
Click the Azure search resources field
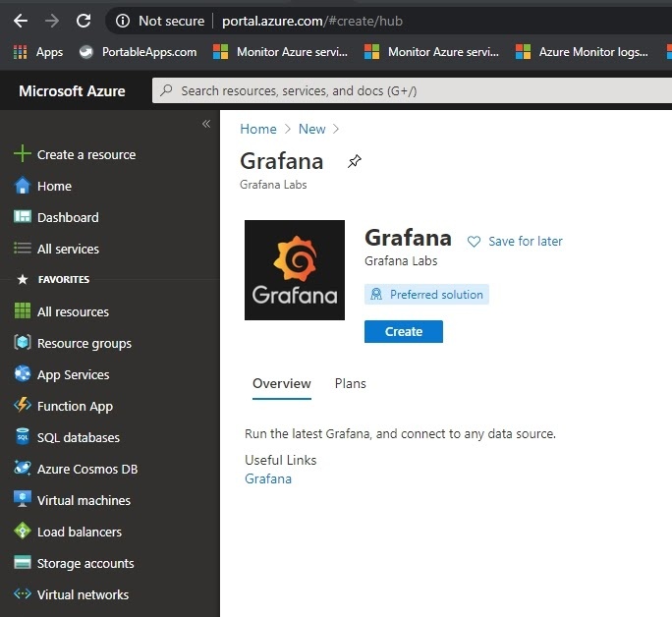coord(412,90)
